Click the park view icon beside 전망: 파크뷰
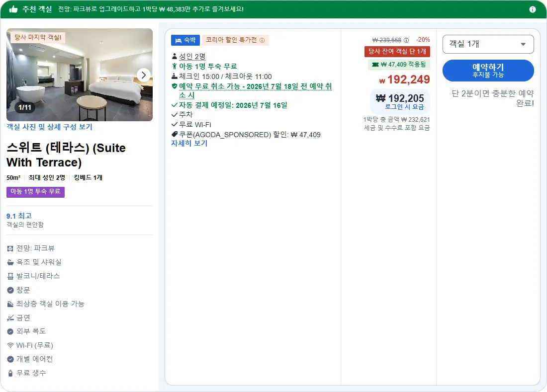 [10, 248]
